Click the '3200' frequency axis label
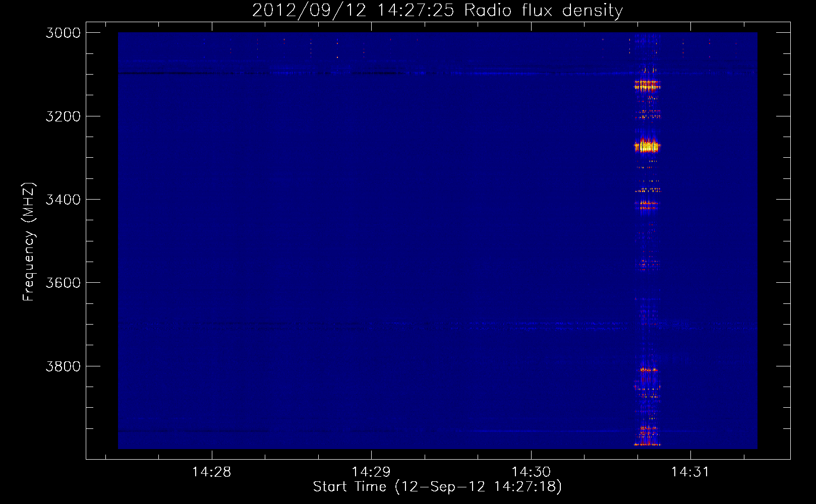This screenshot has width=816, height=504. 63,116
